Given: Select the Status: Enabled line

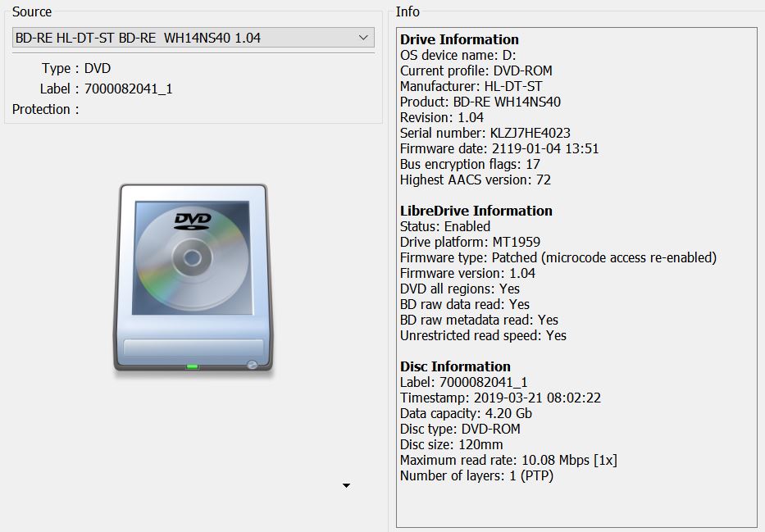Looking at the screenshot, I should coord(445,226).
